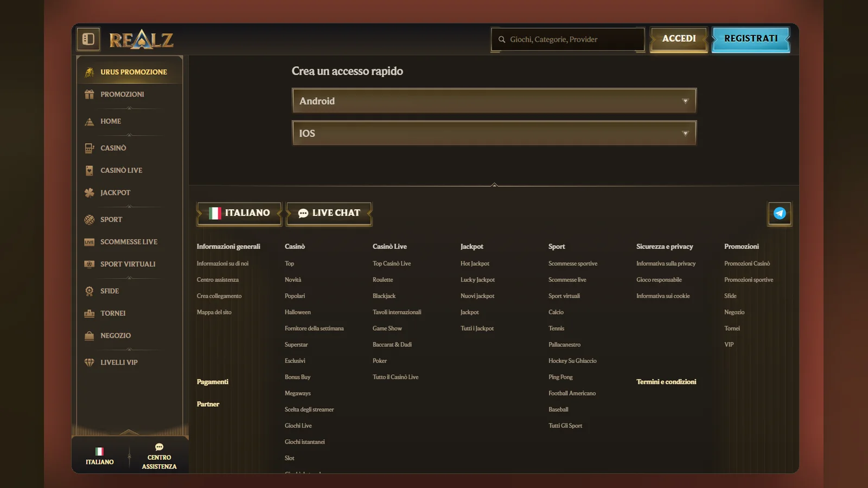The width and height of the screenshot is (868, 488).
Task: Open Centro Assistenza in the sidebar footer
Action: [x=159, y=457]
